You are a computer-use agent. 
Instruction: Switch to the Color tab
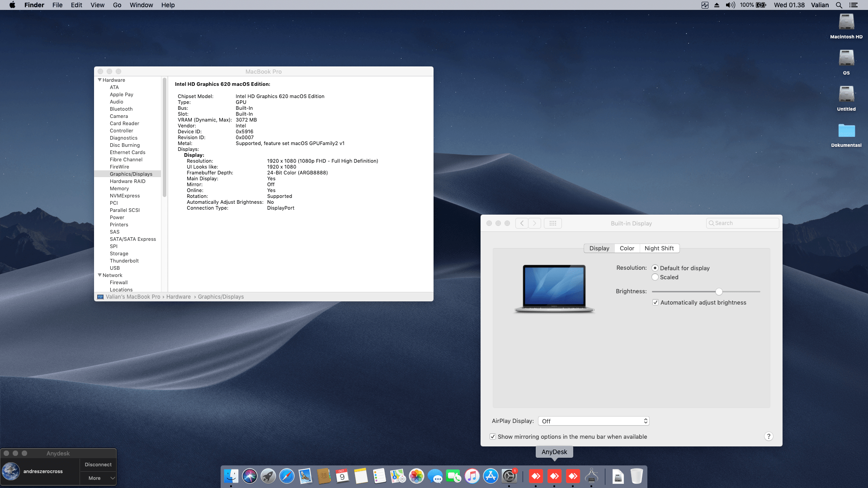pyautogui.click(x=627, y=248)
